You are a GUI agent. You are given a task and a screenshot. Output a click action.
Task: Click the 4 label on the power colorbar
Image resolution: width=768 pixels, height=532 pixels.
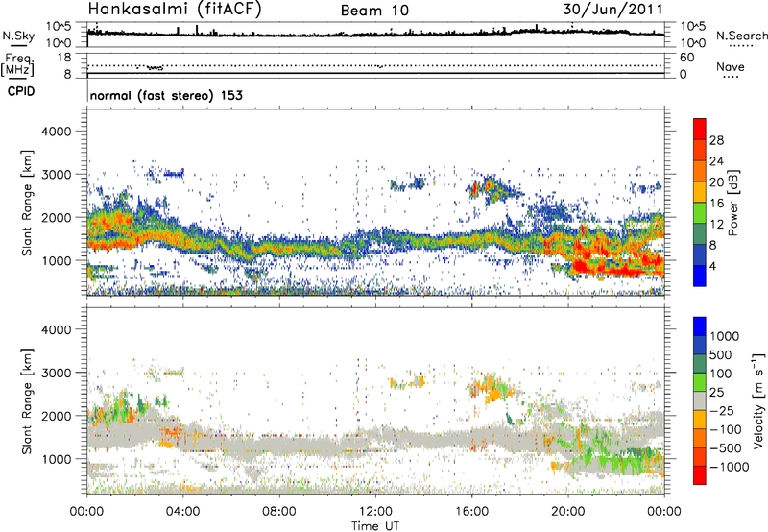point(713,267)
